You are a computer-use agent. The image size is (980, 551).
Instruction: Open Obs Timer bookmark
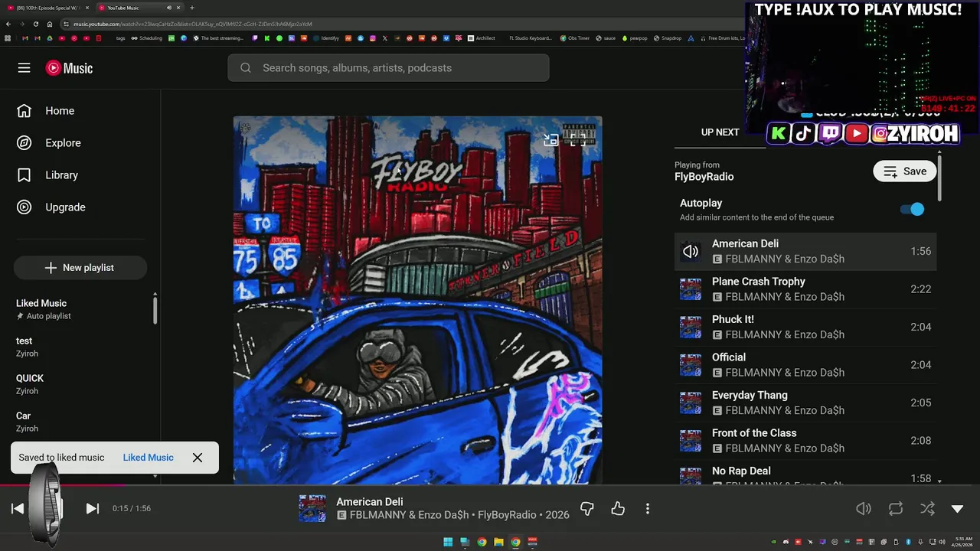click(575, 38)
